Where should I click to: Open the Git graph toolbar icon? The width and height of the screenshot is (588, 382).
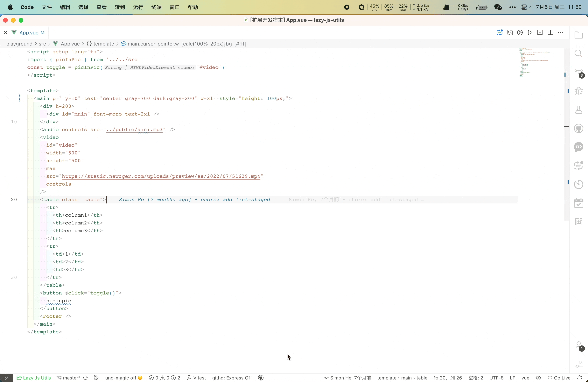click(x=520, y=32)
